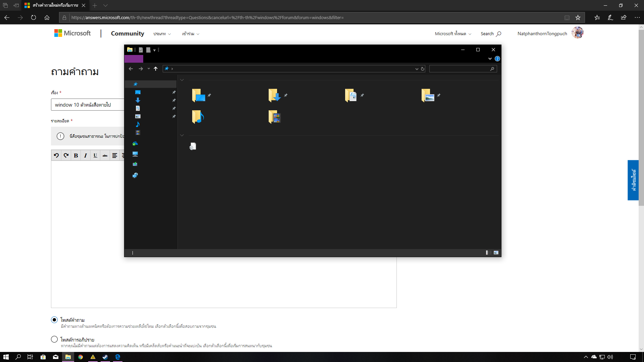Switch to large icons view in status bar
Viewport: 644px width, 362px height.
tap(496, 253)
